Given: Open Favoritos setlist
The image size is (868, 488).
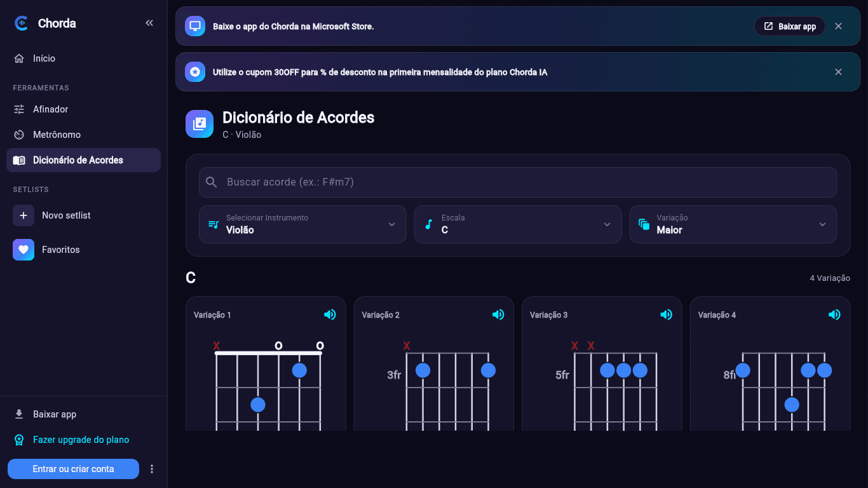Looking at the screenshot, I should [x=83, y=250].
